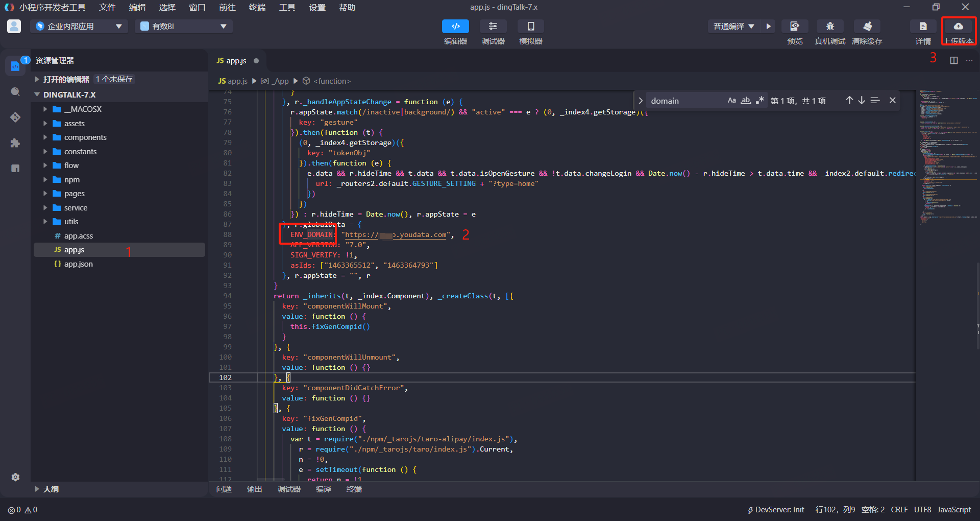The width and height of the screenshot is (980, 521).
Task: Switch to the output panel tab
Action: point(254,489)
